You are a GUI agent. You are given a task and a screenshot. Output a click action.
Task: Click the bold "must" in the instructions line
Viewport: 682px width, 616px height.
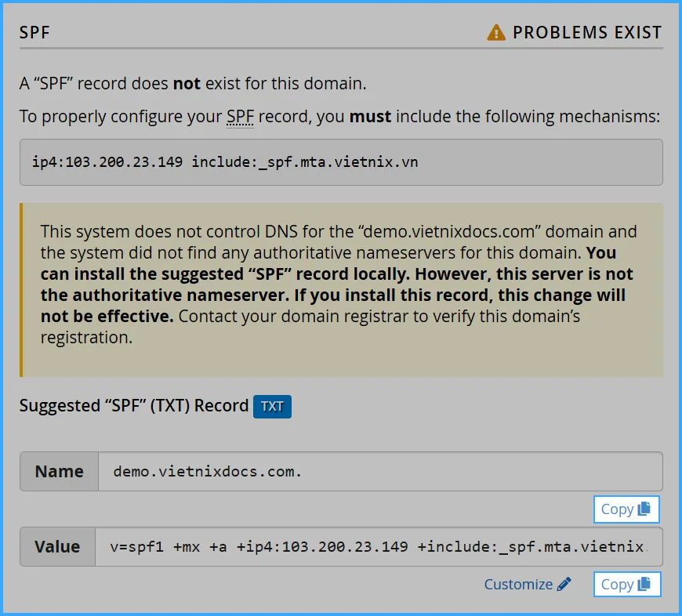point(371,118)
